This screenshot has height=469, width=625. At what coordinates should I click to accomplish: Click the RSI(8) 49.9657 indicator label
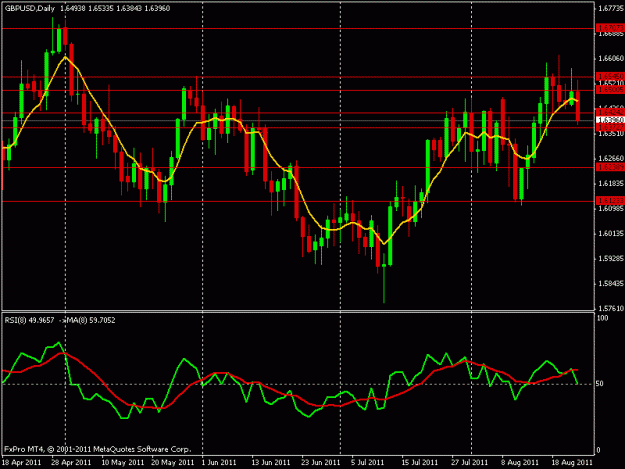29,320
